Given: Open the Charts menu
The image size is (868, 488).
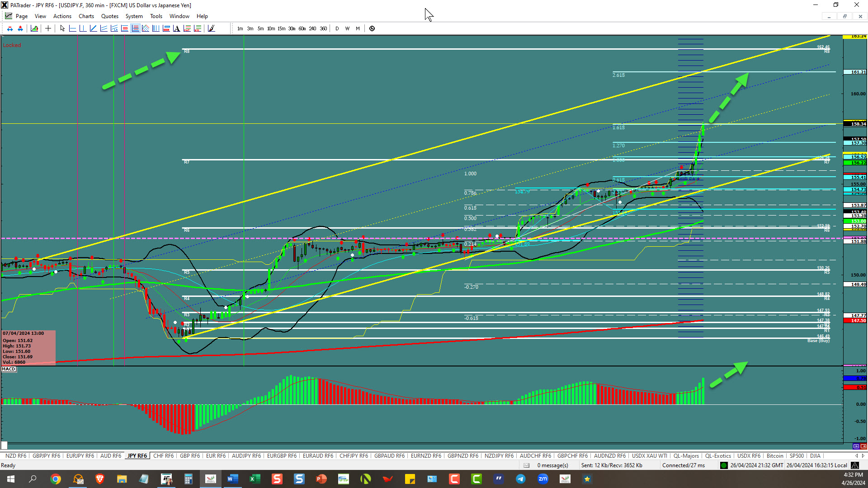Looking at the screenshot, I should click(x=86, y=16).
